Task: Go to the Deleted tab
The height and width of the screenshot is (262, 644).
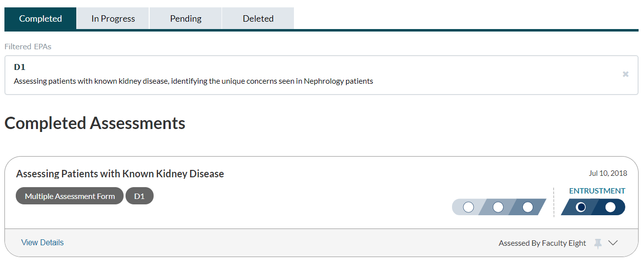Action: coord(258,19)
